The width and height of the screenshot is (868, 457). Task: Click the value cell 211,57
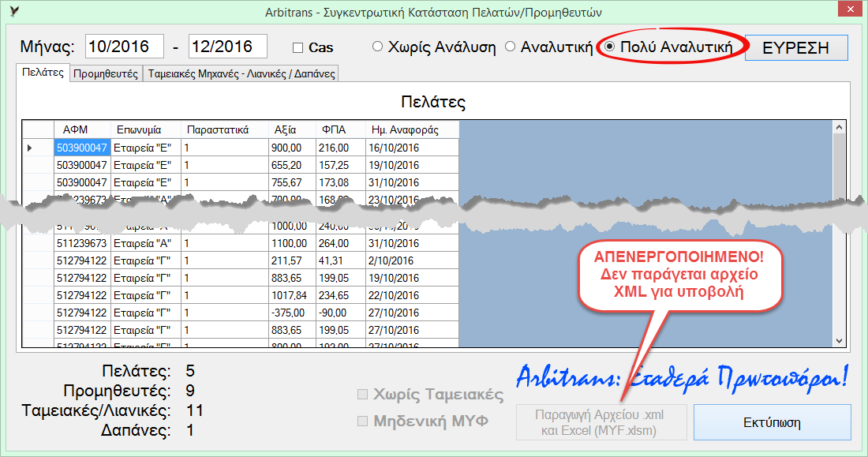[x=292, y=260]
